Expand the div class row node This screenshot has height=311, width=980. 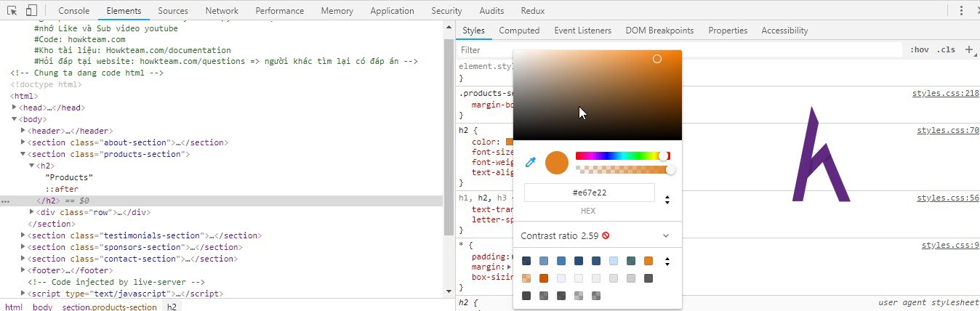click(x=32, y=212)
